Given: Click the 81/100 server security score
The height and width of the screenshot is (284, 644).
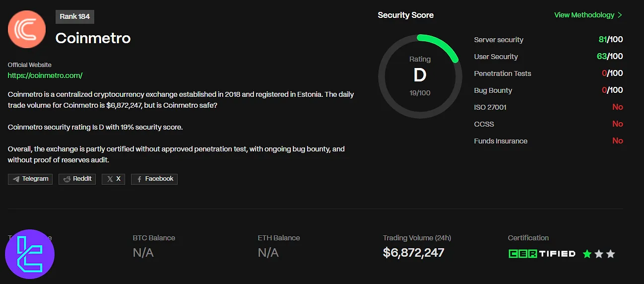Looking at the screenshot, I should coord(611,40).
